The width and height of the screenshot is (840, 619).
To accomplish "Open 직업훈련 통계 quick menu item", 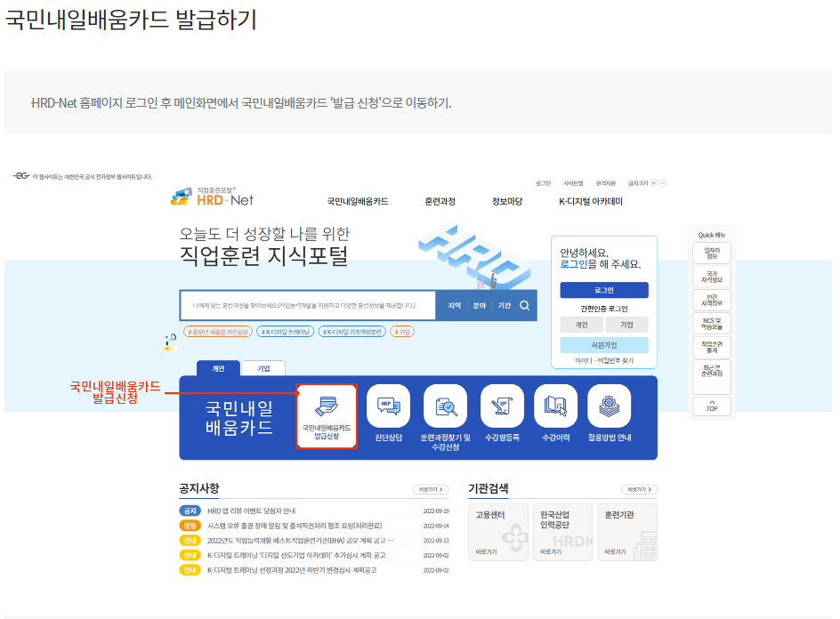I will (712, 347).
